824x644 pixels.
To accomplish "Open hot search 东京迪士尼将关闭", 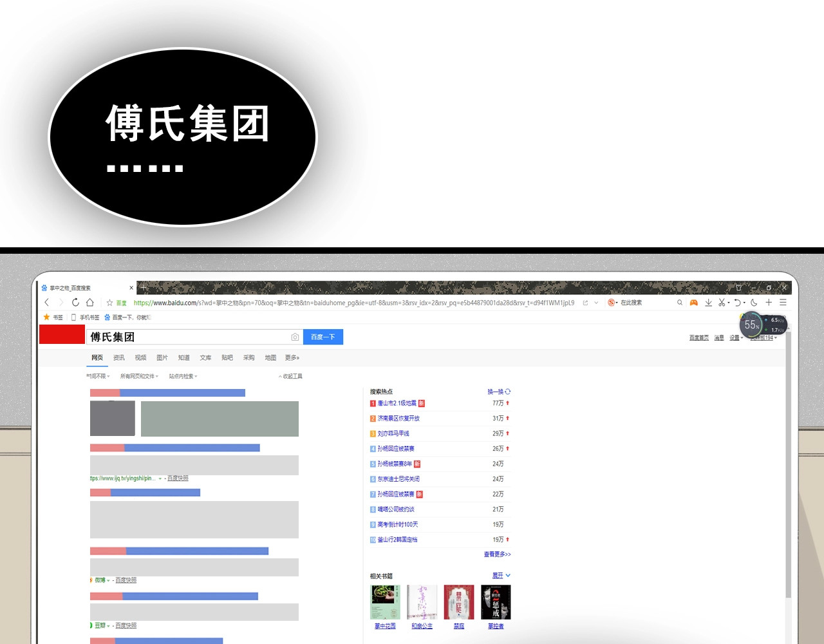I will click(398, 479).
